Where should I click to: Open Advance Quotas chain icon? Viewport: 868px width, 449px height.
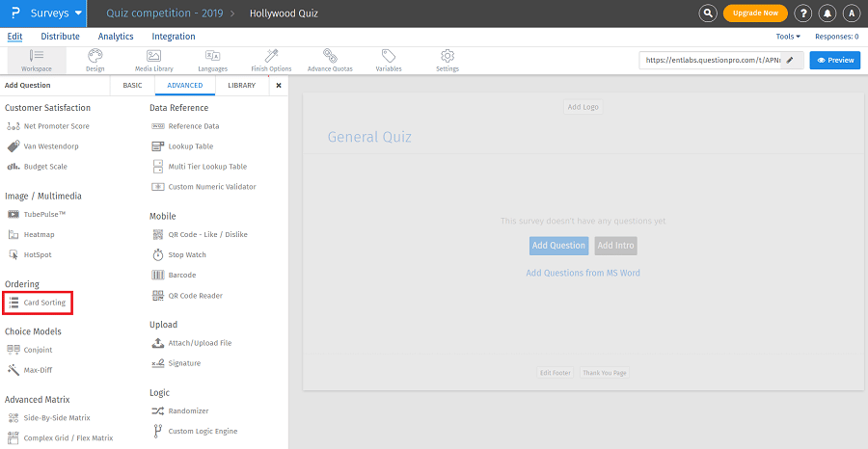330,61
